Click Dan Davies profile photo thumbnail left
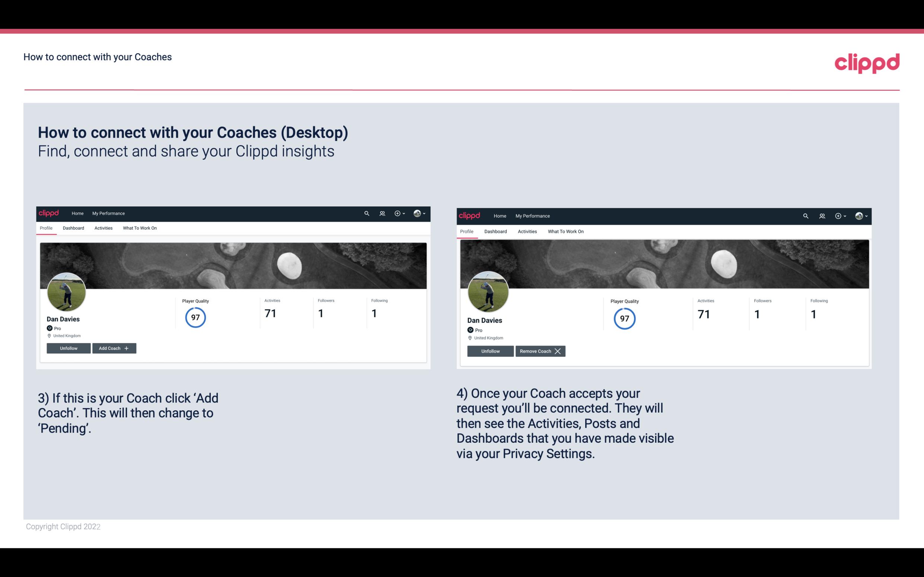The height and width of the screenshot is (577, 924). 67,291
